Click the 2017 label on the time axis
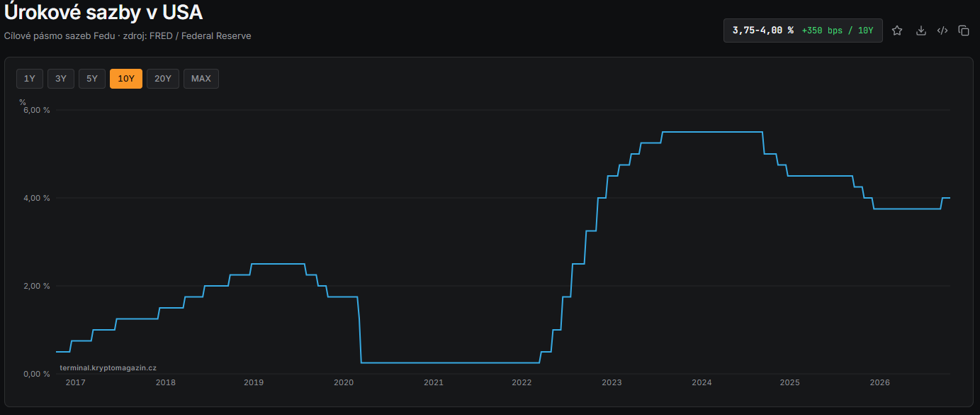 click(75, 382)
